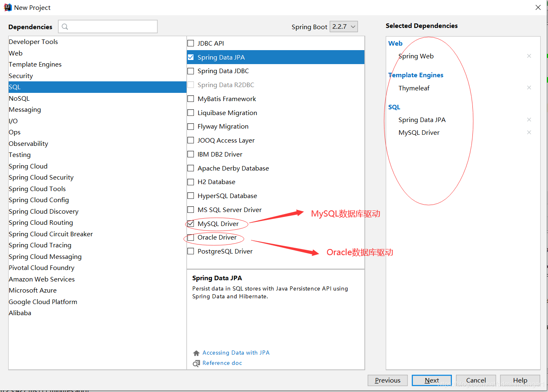Viewport: 548px width, 392px height.
Task: Open the Spring Boot version dropdown
Action: pyautogui.click(x=343, y=27)
